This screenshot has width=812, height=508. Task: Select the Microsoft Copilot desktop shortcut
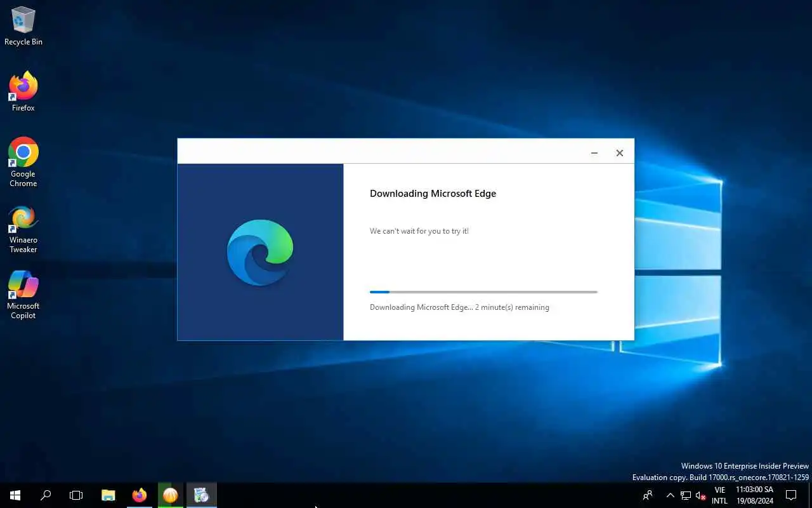click(x=23, y=295)
